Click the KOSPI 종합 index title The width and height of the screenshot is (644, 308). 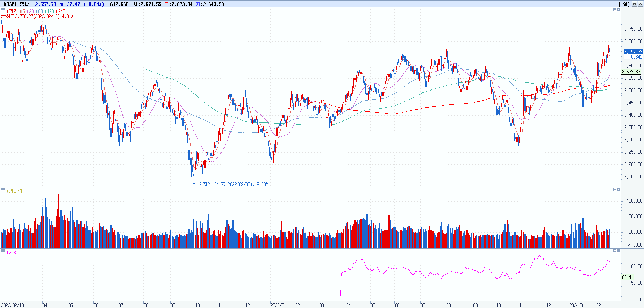pyautogui.click(x=16, y=4)
